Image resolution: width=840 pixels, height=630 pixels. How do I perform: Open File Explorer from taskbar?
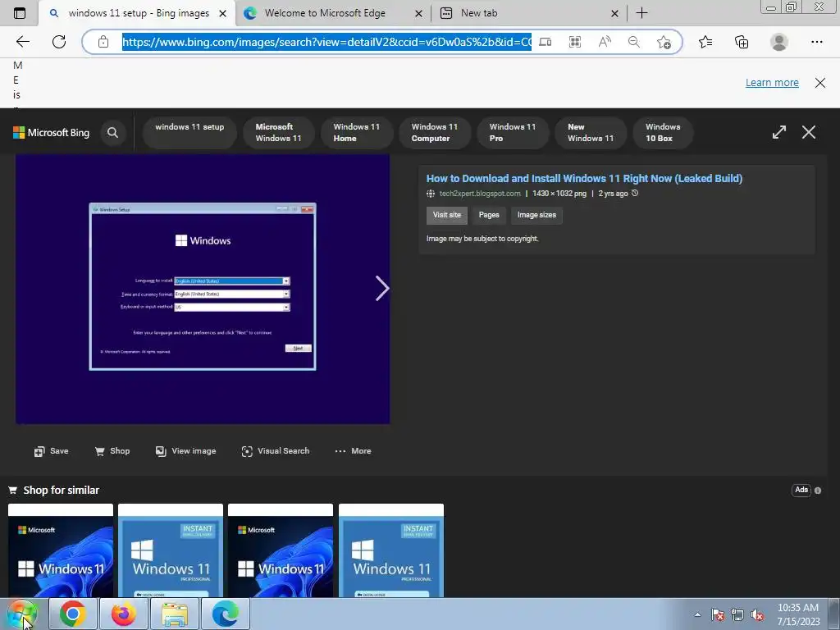(x=175, y=614)
